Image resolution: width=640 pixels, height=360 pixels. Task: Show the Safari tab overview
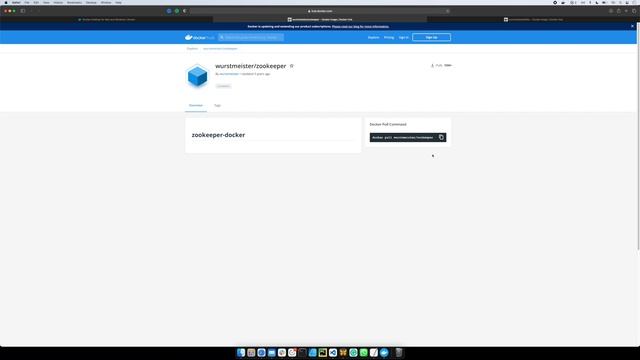pos(634,11)
